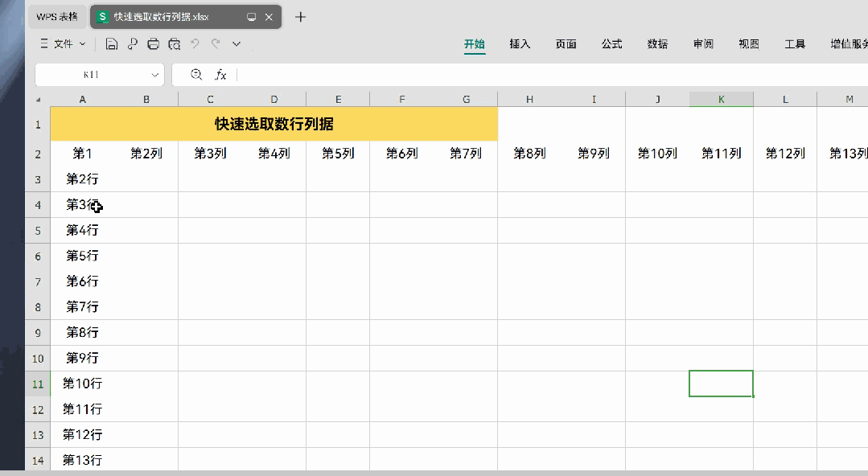Select column A header
The height and width of the screenshot is (476, 868).
(83, 100)
